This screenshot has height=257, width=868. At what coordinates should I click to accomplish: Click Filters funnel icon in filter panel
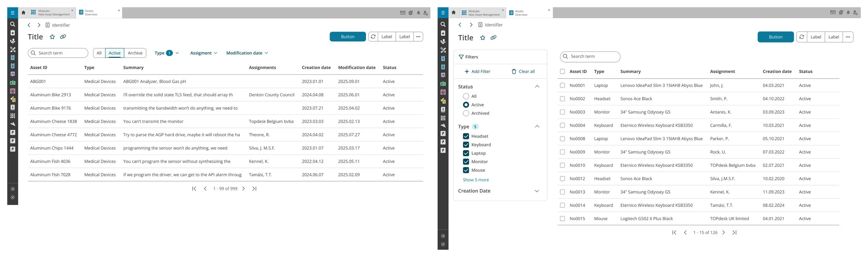pos(461,57)
